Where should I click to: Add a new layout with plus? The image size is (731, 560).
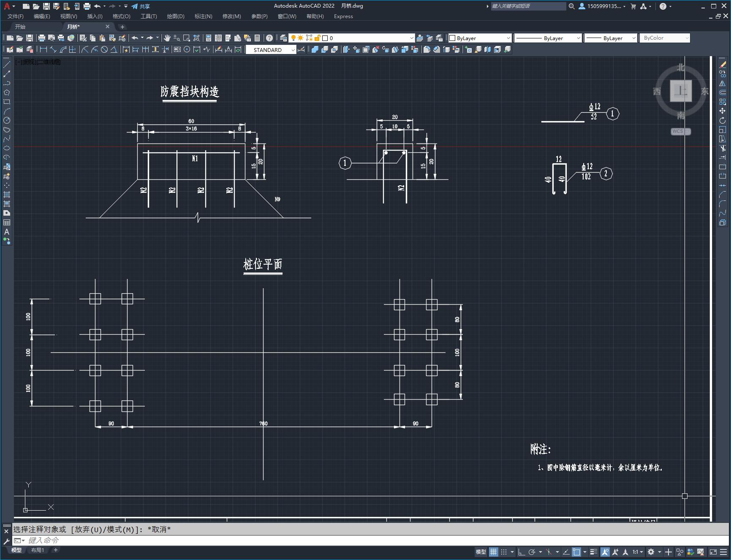(55, 550)
